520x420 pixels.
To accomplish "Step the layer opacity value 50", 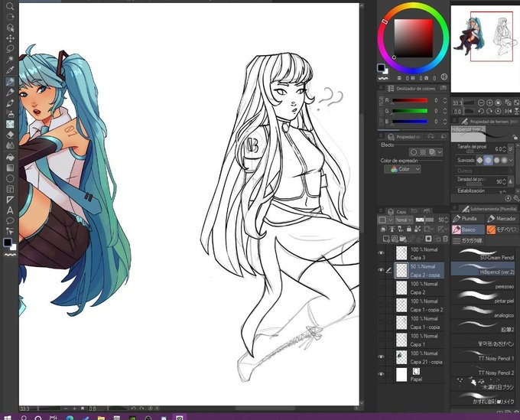I will click(447, 220).
